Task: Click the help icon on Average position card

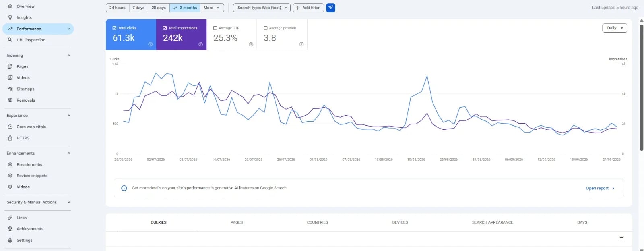Action: (301, 44)
